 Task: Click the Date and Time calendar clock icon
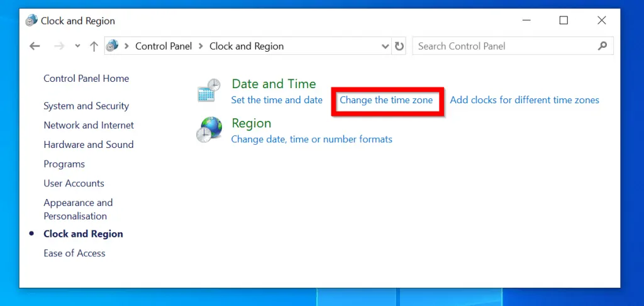coord(209,91)
